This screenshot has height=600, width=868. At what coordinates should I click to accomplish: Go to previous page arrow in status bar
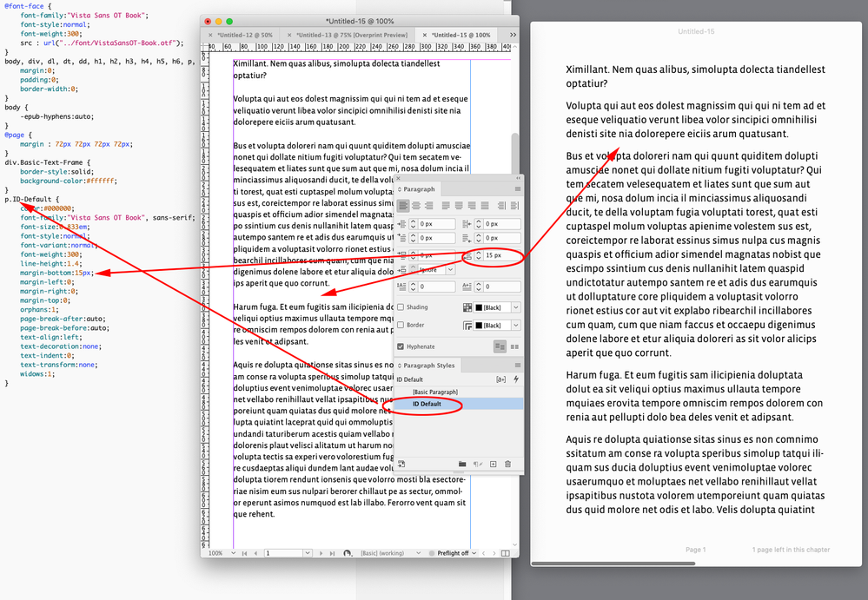255,553
